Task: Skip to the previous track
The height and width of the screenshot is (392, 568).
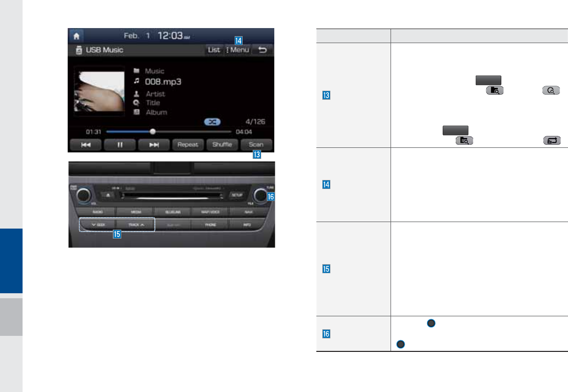Action: [x=86, y=144]
